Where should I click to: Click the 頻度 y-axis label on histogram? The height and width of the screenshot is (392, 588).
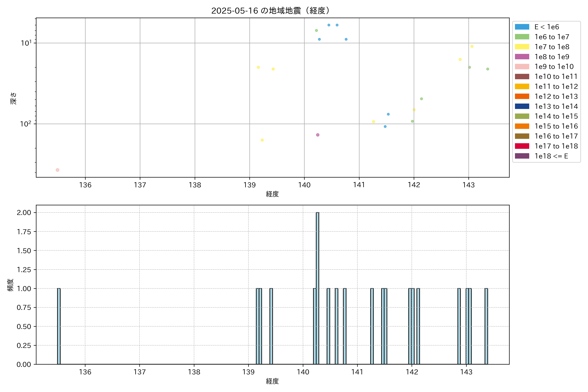[x=10, y=285]
